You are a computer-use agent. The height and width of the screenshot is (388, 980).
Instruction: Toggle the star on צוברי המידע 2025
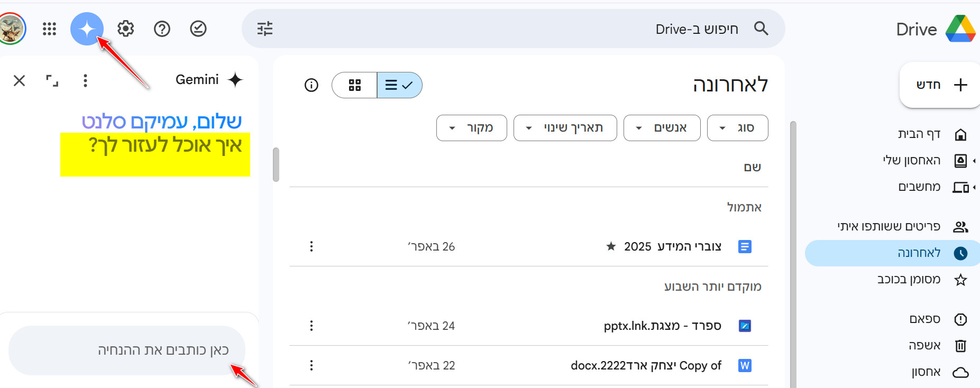click(611, 246)
